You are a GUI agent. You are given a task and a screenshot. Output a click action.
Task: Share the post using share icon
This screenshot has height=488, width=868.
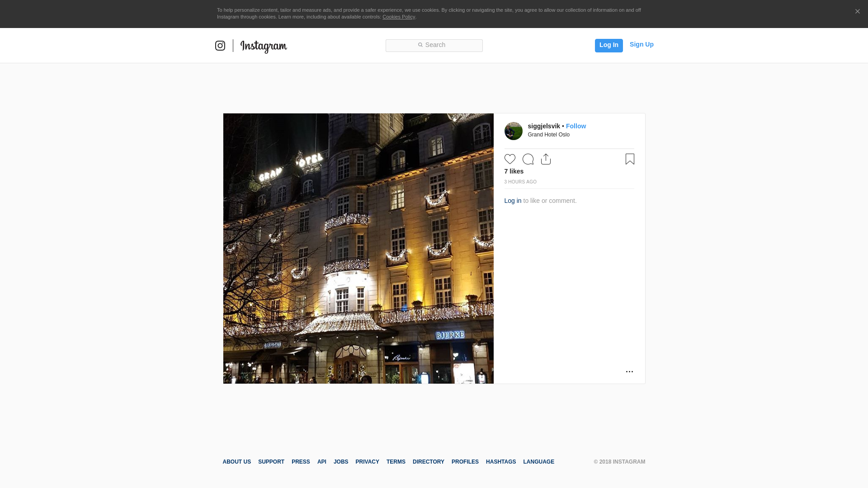(x=546, y=159)
